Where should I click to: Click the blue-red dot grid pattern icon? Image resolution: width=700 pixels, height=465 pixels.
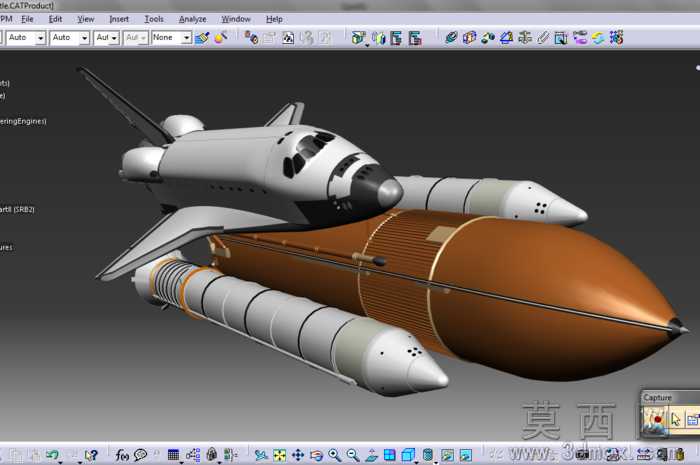coord(617,38)
